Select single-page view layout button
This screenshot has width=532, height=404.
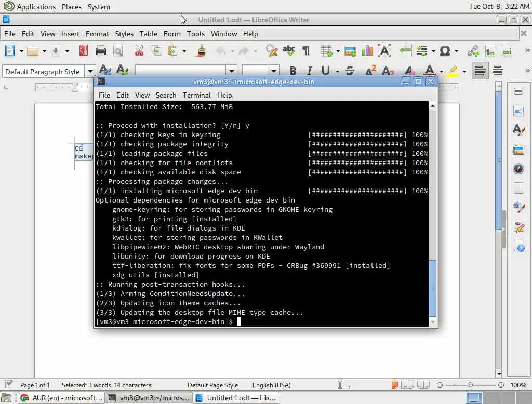click(x=394, y=385)
